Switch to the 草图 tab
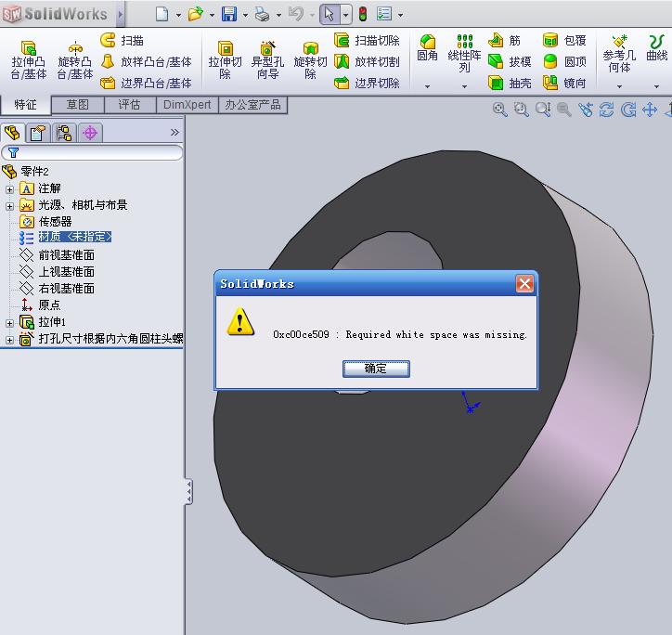Viewport: 672px width, 635px height. coord(78,105)
